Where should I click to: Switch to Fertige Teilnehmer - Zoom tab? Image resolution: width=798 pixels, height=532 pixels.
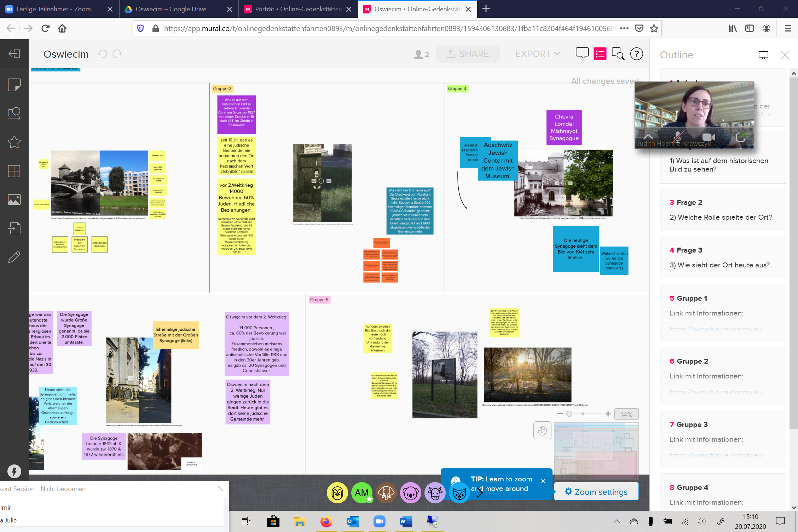(x=54, y=9)
